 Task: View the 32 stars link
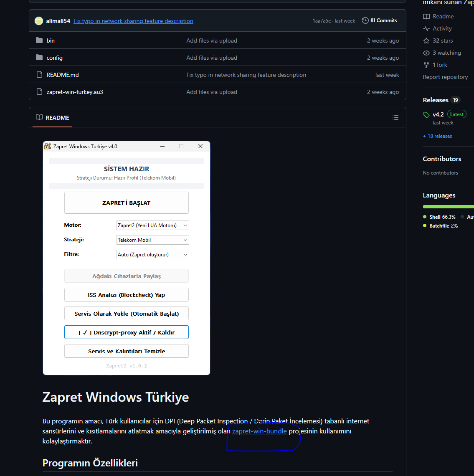click(x=443, y=41)
